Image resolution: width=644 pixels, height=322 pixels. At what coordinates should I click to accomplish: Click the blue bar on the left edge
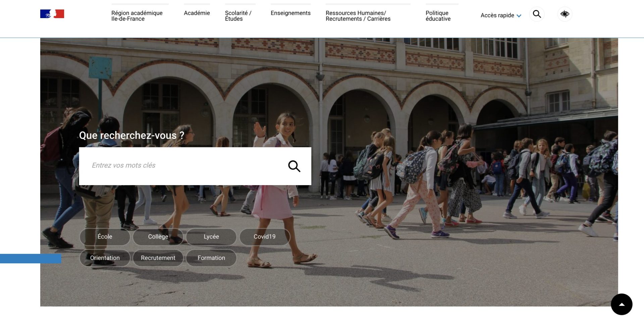click(31, 259)
